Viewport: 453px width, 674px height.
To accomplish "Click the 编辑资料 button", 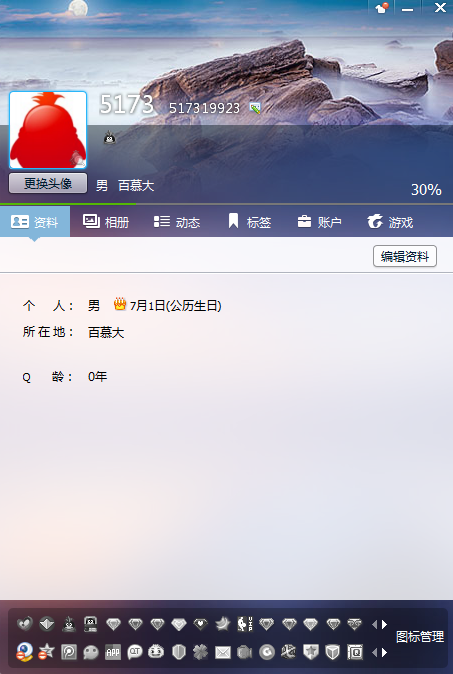I will pos(405,256).
